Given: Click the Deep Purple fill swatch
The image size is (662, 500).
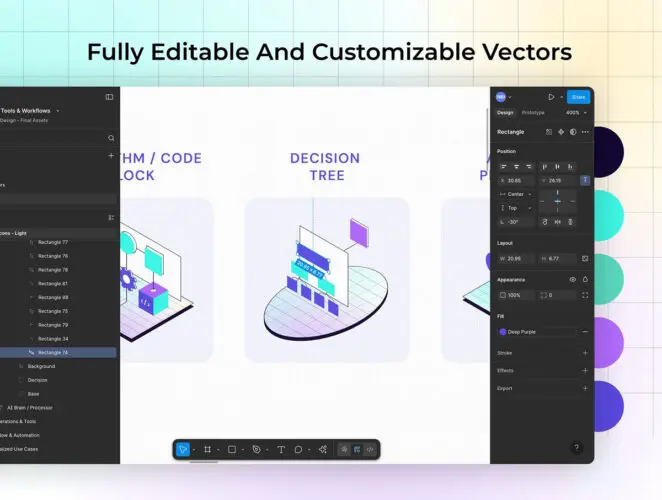Looking at the screenshot, I should [x=503, y=331].
